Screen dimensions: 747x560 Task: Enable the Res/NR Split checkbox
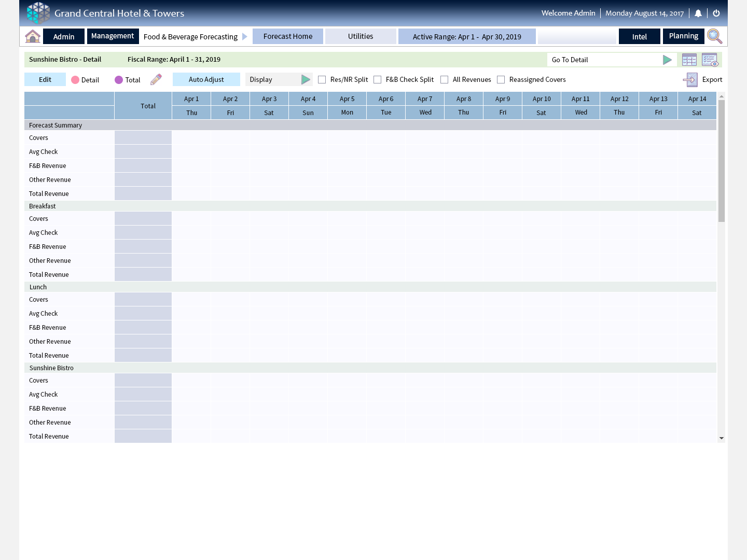(x=322, y=80)
